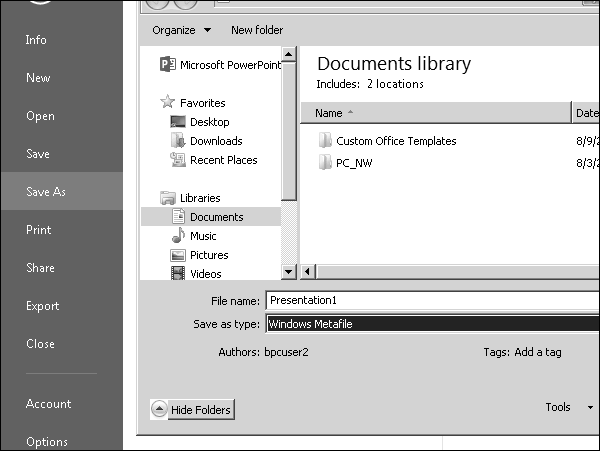
Task: Select the Custom Office Templates folder name
Action: pyautogui.click(x=396, y=141)
